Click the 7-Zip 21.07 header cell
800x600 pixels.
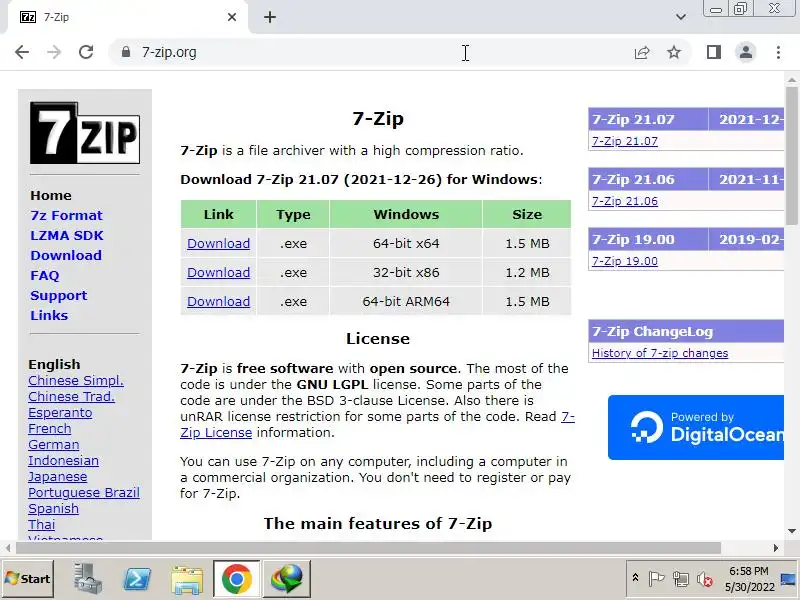point(648,119)
